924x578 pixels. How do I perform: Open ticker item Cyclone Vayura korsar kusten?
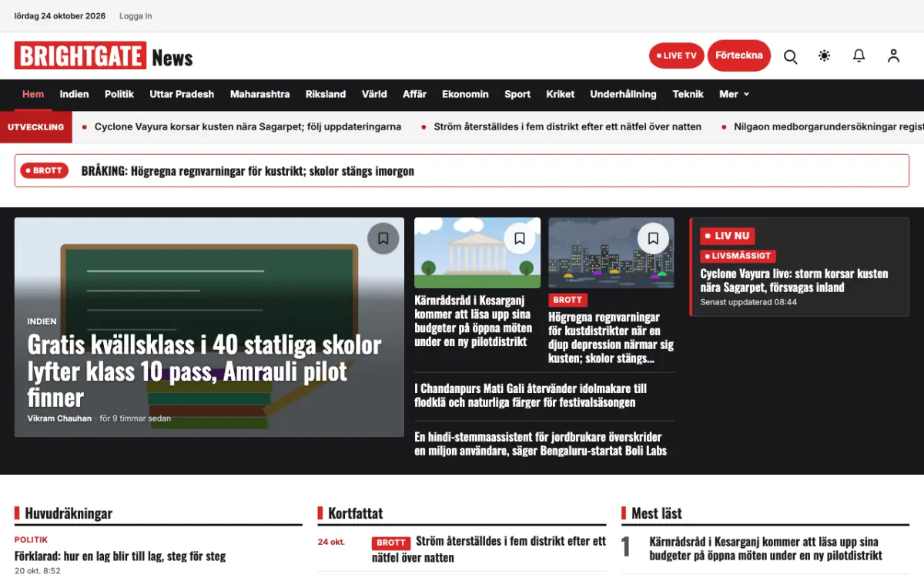click(x=248, y=127)
